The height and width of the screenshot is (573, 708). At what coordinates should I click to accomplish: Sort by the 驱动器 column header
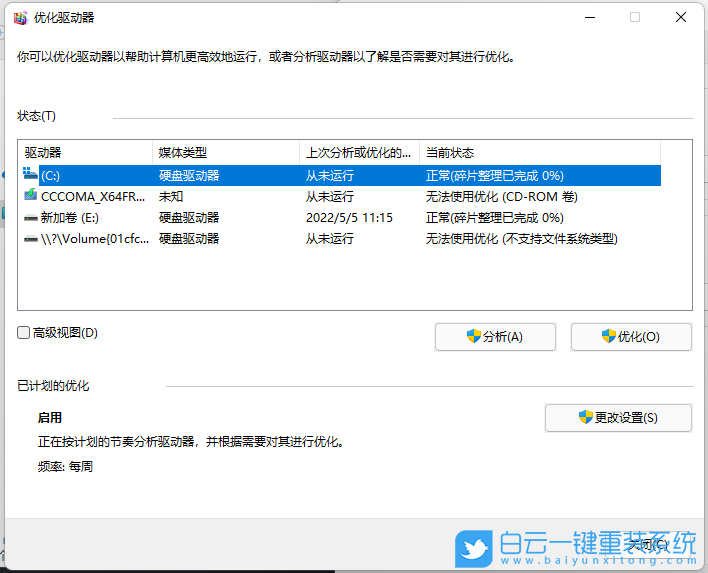(85, 153)
